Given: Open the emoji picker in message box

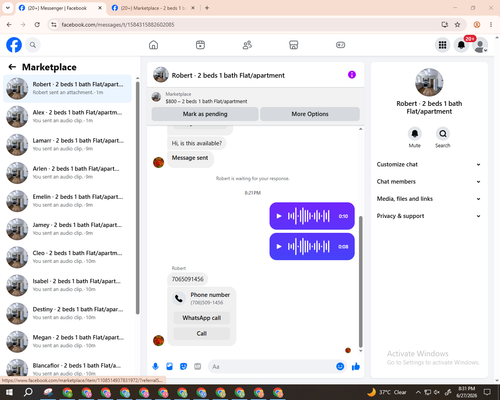Looking at the screenshot, I should tap(340, 367).
